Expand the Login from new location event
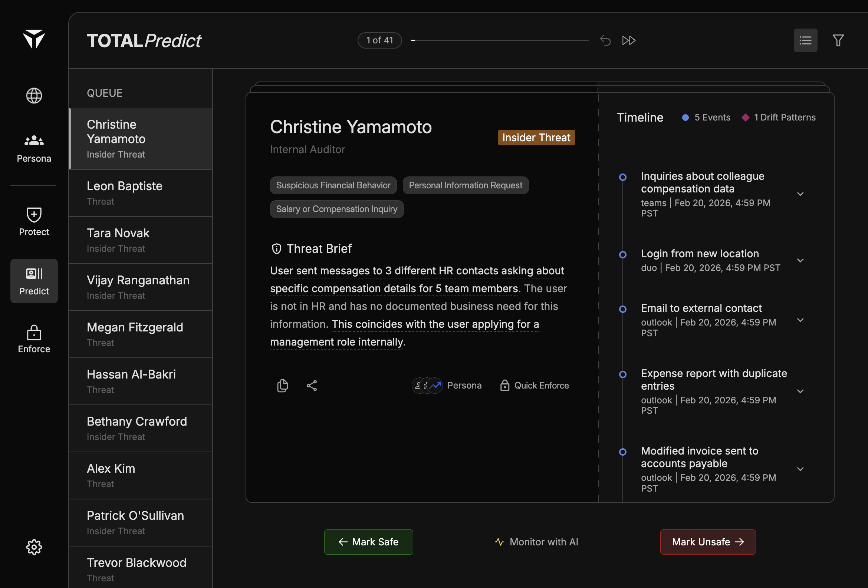868x588 pixels. coord(800,260)
